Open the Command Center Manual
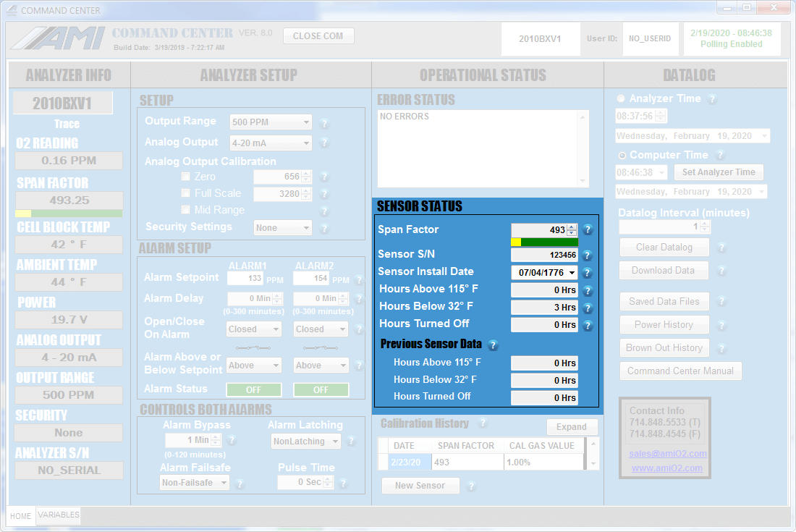The width and height of the screenshot is (796, 532). pos(680,371)
